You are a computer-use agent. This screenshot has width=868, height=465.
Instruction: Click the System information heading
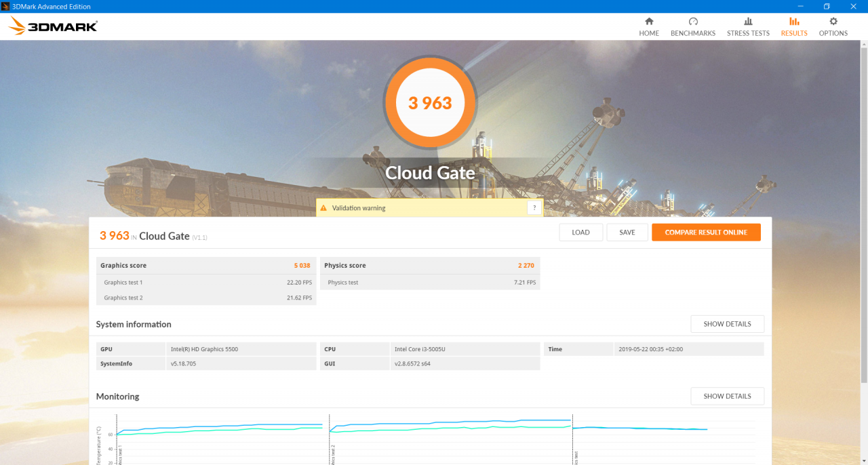[134, 324]
